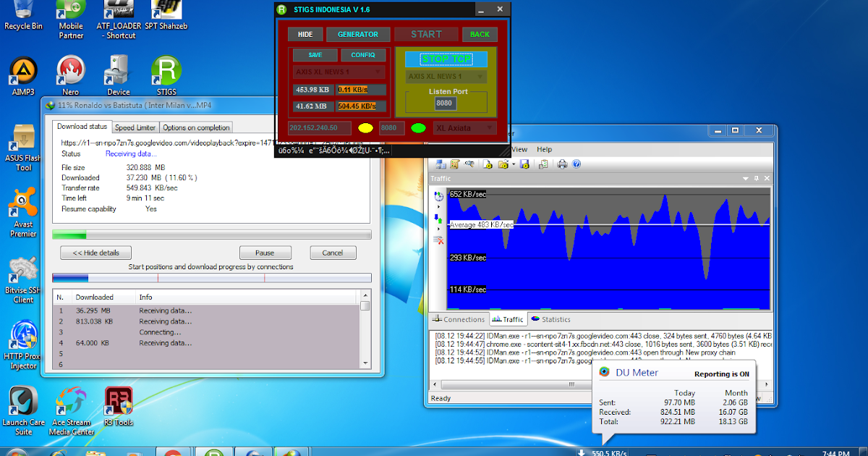Click the traffic graph clock icon
This screenshot has height=456, width=868.
[438, 196]
